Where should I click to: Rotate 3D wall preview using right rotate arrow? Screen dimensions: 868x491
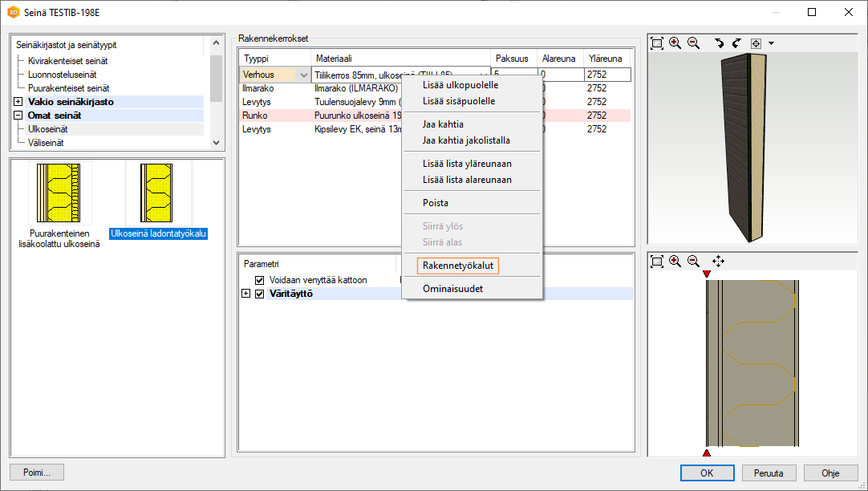click(x=736, y=43)
